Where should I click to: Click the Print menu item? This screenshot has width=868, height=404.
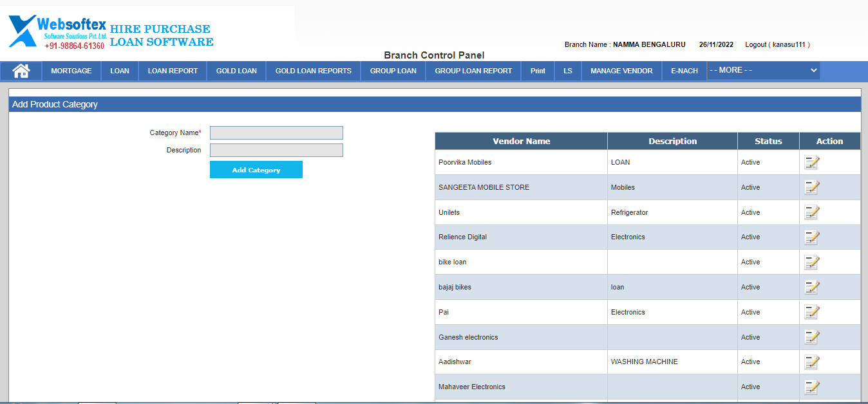538,71
